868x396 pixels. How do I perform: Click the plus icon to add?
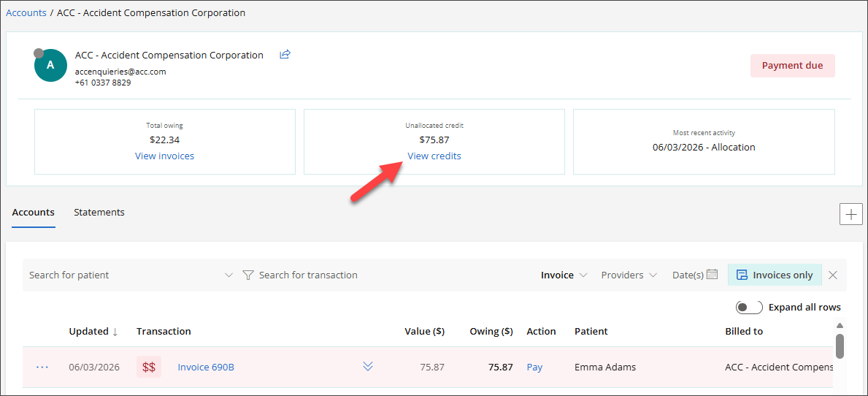[x=850, y=214]
